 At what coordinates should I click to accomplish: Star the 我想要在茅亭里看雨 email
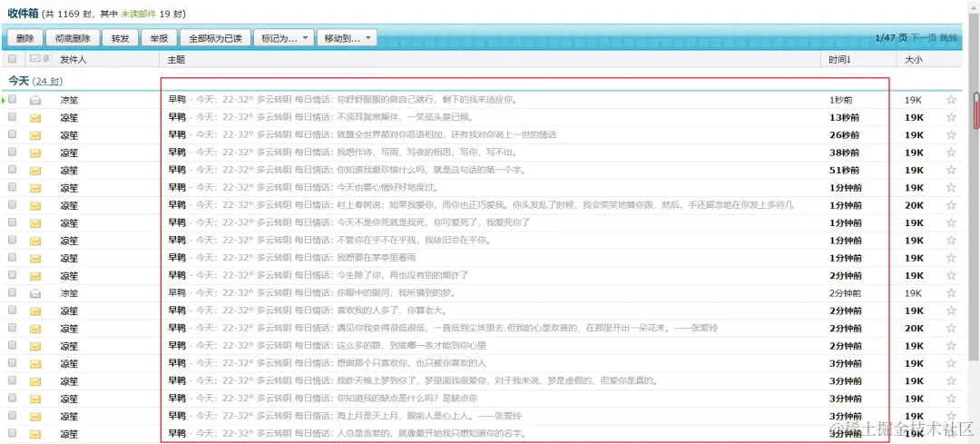tap(951, 257)
